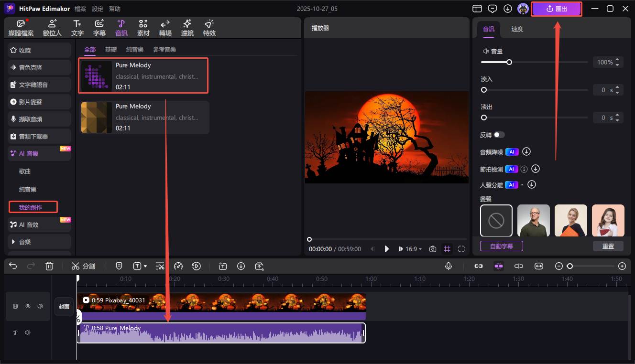Open the 16:9 aspect ratio dropdown
The height and width of the screenshot is (364, 635).
pos(414,249)
